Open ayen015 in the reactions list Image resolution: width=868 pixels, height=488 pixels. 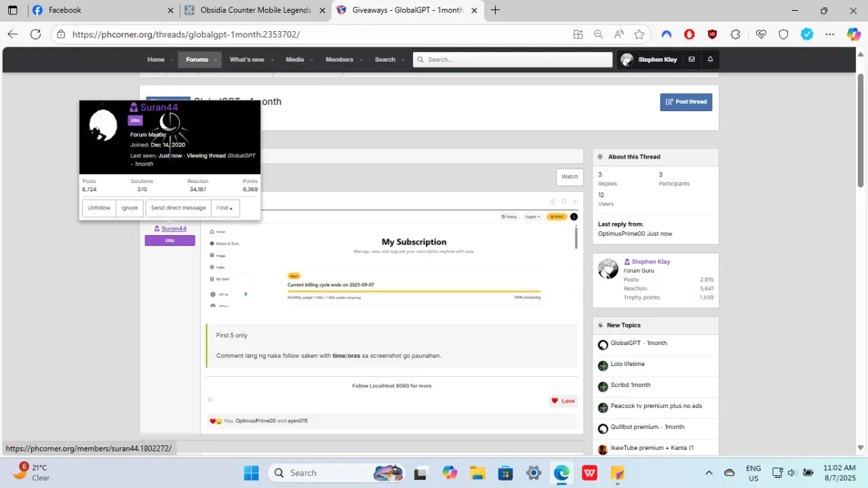coord(298,421)
